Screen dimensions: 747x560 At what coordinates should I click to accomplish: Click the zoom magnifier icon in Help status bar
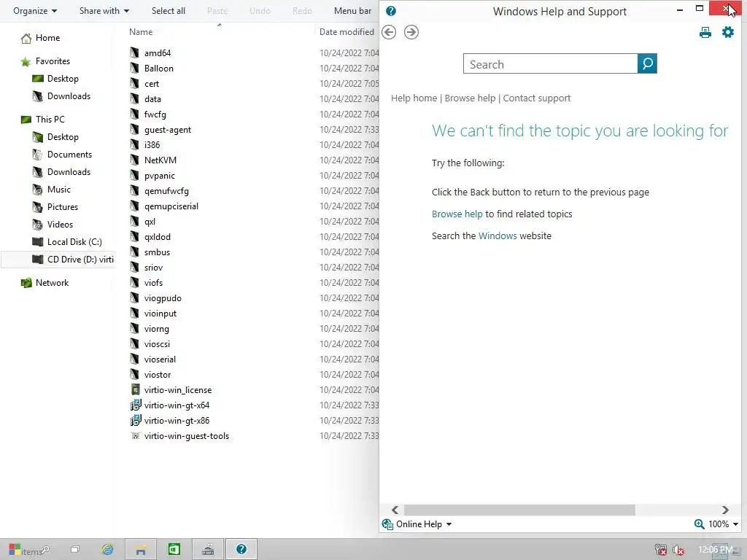point(699,524)
